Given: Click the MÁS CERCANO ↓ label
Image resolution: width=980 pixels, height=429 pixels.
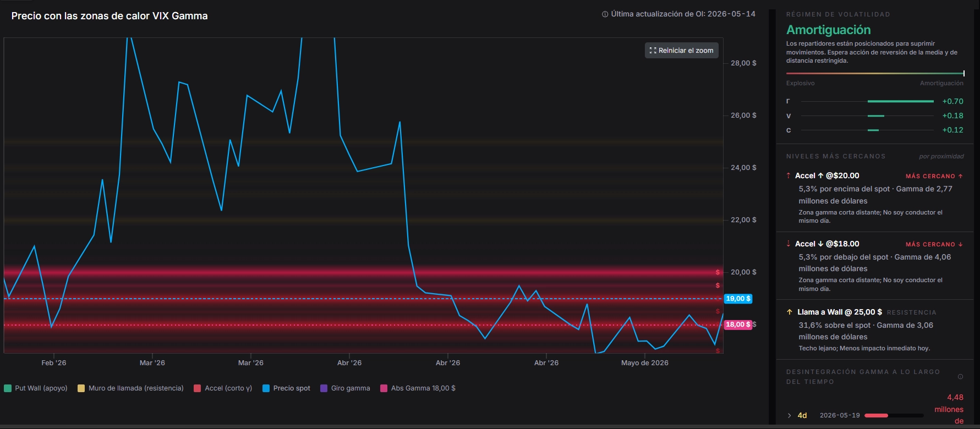Looking at the screenshot, I should pyautogui.click(x=934, y=244).
